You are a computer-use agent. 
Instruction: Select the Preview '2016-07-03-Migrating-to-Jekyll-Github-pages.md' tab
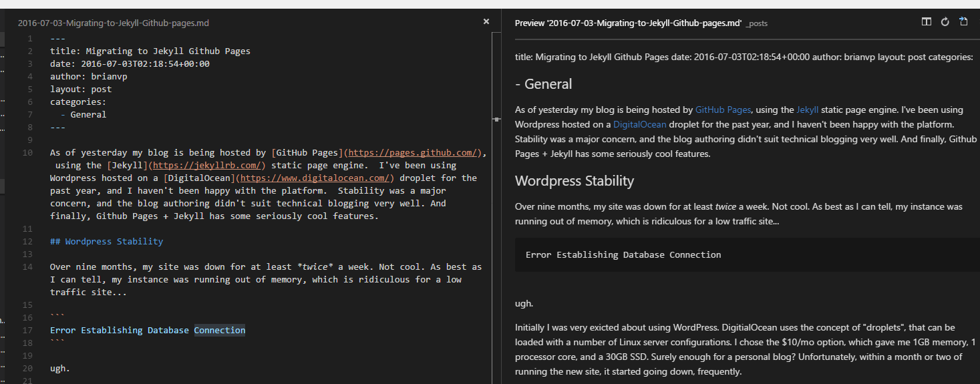[628, 23]
